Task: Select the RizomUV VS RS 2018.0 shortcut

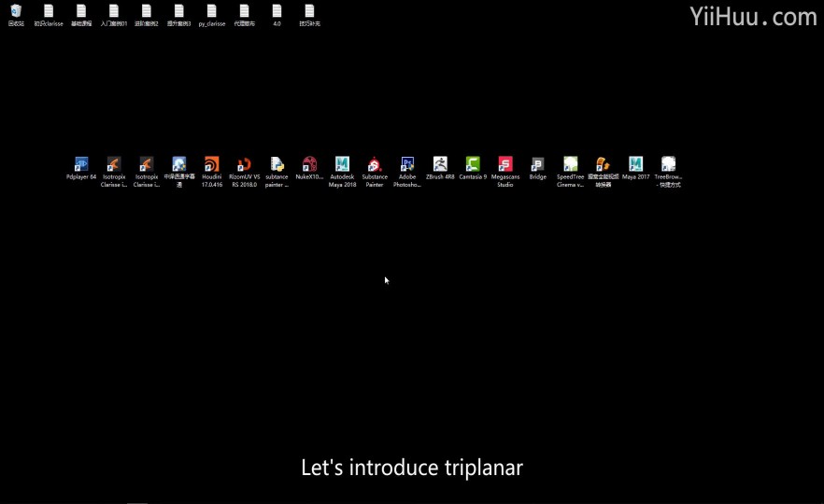Action: coord(245,172)
